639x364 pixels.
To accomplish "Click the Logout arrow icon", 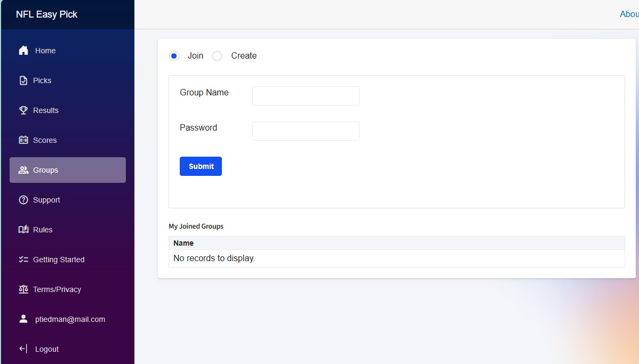I will (x=23, y=349).
